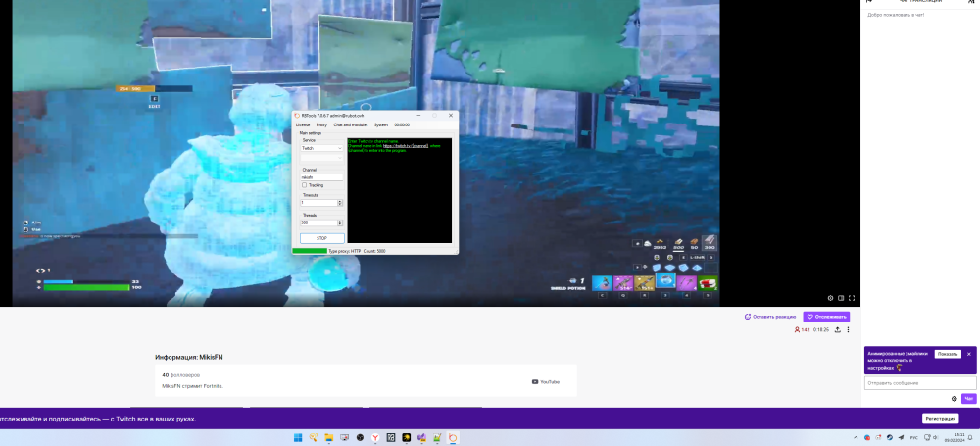
Task: Adjust the Threads value stepper
Action: [339, 223]
